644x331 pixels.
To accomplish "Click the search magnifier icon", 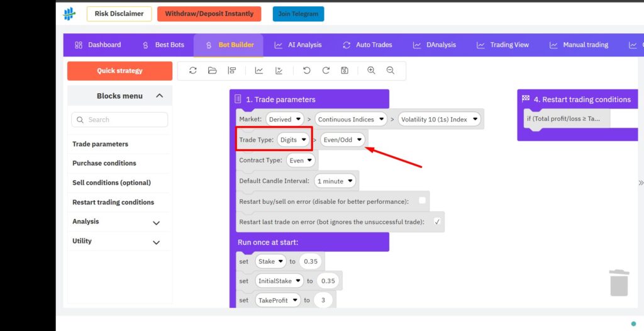I will tap(80, 120).
